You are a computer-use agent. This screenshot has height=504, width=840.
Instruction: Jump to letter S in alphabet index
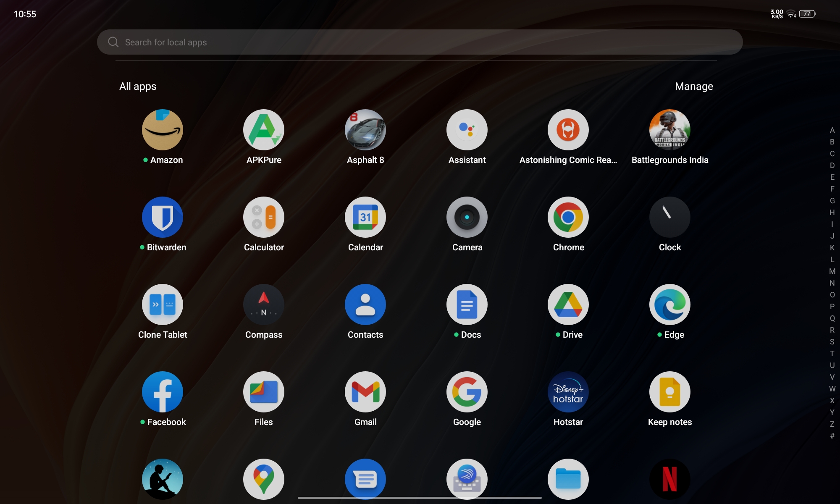click(x=832, y=342)
